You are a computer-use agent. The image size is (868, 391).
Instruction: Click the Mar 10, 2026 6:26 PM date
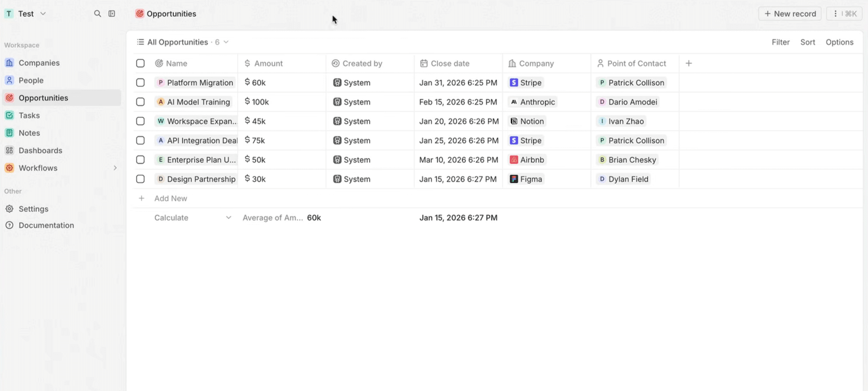point(458,160)
